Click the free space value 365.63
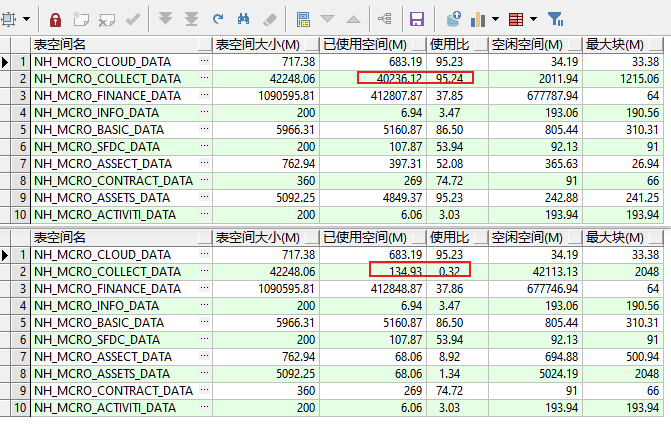 click(x=561, y=164)
